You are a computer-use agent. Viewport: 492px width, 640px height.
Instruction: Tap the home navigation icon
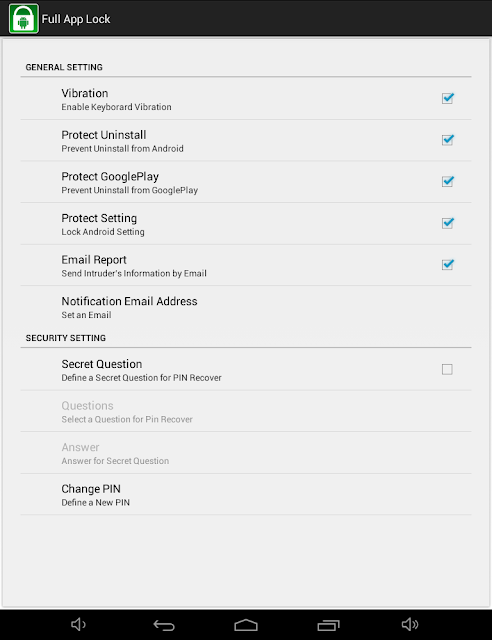(246, 625)
